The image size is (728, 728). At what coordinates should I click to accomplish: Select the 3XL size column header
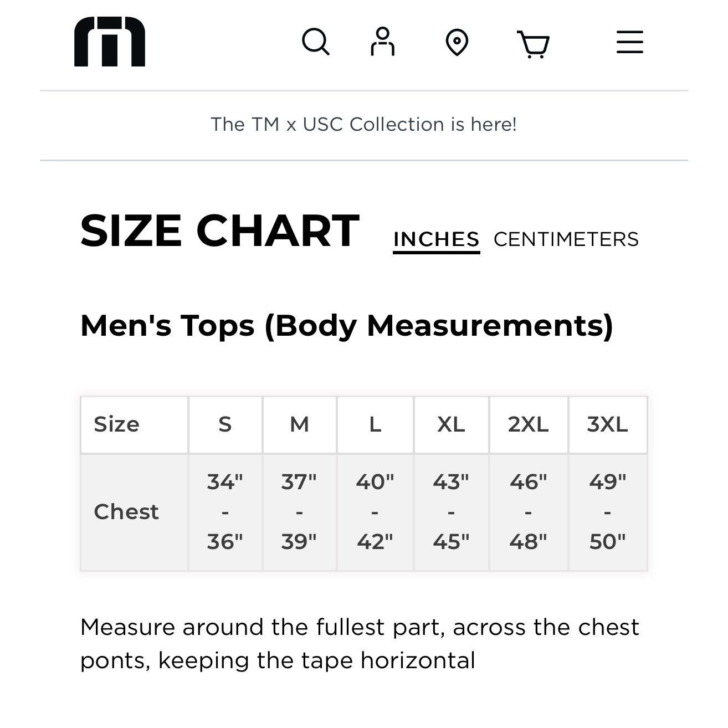point(608,425)
